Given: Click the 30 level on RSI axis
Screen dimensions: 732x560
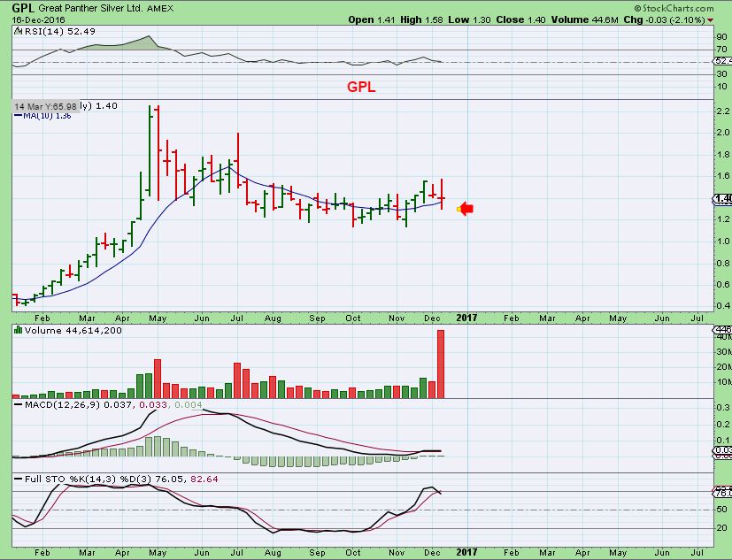Looking at the screenshot, I should [721, 73].
